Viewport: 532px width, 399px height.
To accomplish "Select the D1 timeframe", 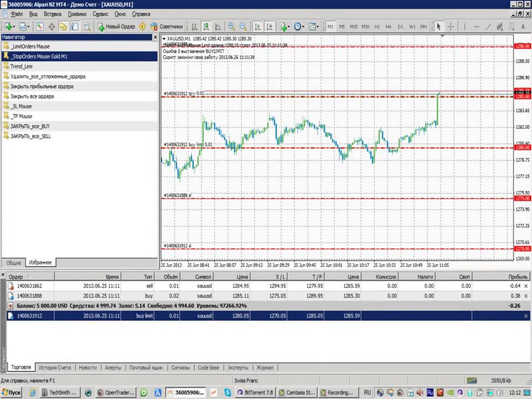I will click(400, 27).
